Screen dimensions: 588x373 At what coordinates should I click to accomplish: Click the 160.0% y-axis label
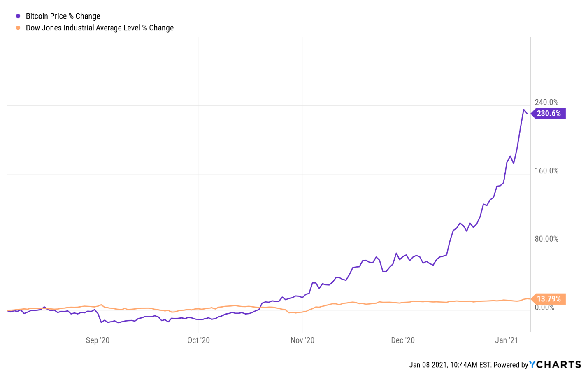tap(546, 170)
